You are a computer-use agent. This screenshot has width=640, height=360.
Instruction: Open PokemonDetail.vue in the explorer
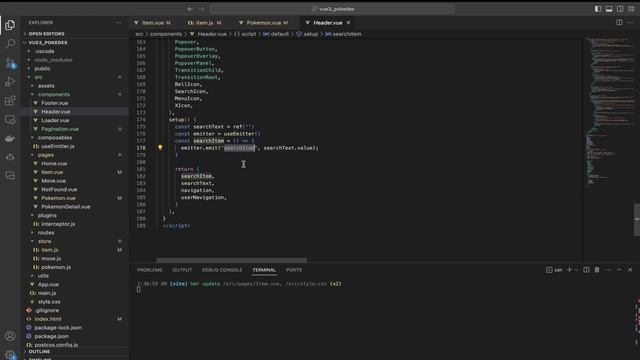click(x=65, y=207)
